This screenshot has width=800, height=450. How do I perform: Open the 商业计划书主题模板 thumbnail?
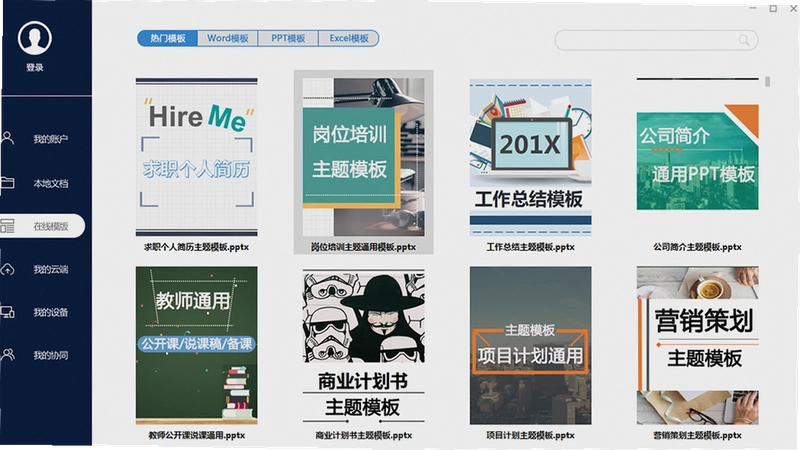pos(363,346)
